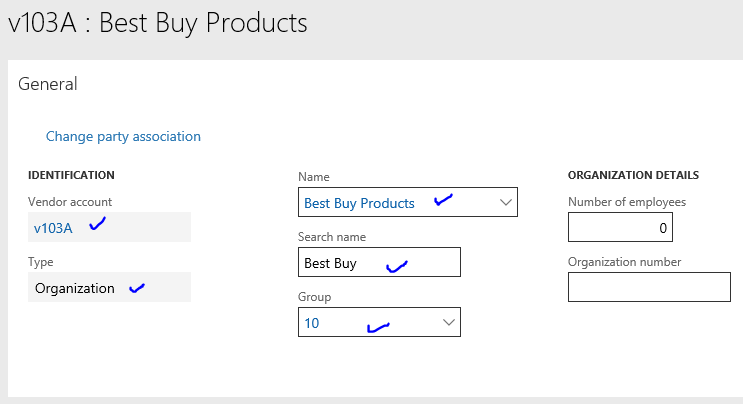
Task: Click the Change party association link
Action: 123,136
